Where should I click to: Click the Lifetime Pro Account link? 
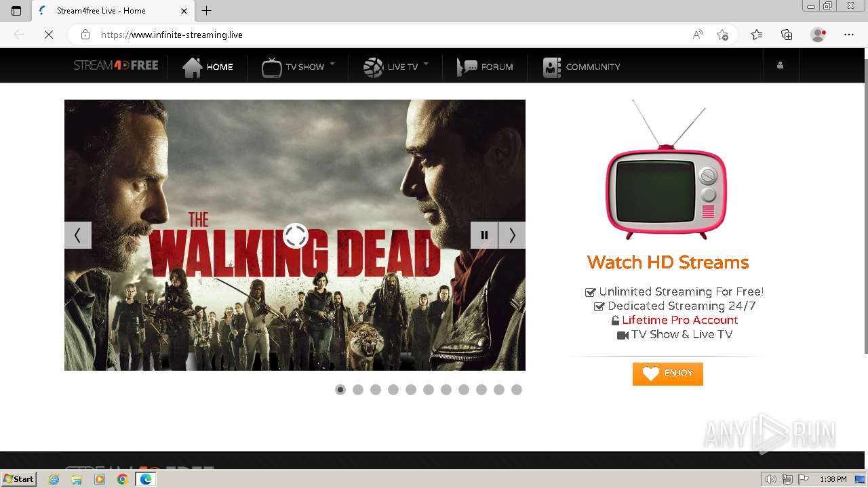click(x=680, y=320)
